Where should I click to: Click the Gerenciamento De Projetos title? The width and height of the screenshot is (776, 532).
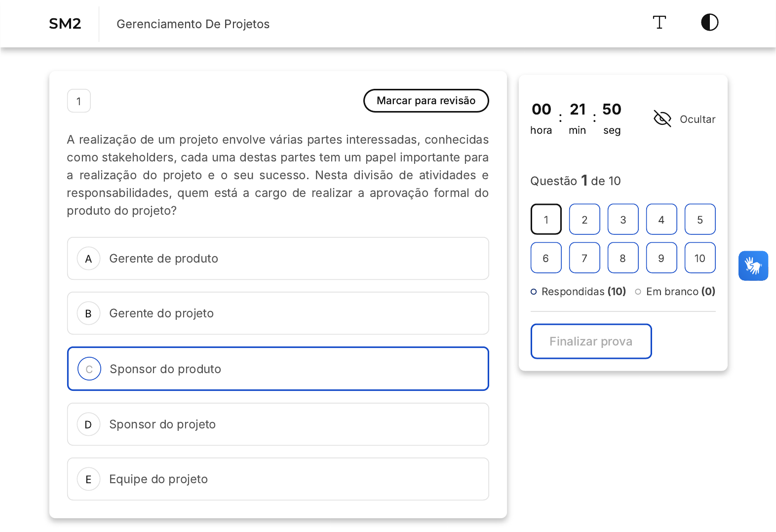coord(193,24)
